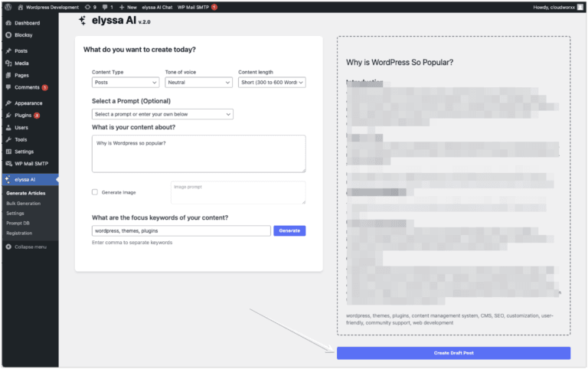This screenshot has height=369, width=588.
Task: Click the elyssa AI sparkle sidebar icon
Action: 8,179
